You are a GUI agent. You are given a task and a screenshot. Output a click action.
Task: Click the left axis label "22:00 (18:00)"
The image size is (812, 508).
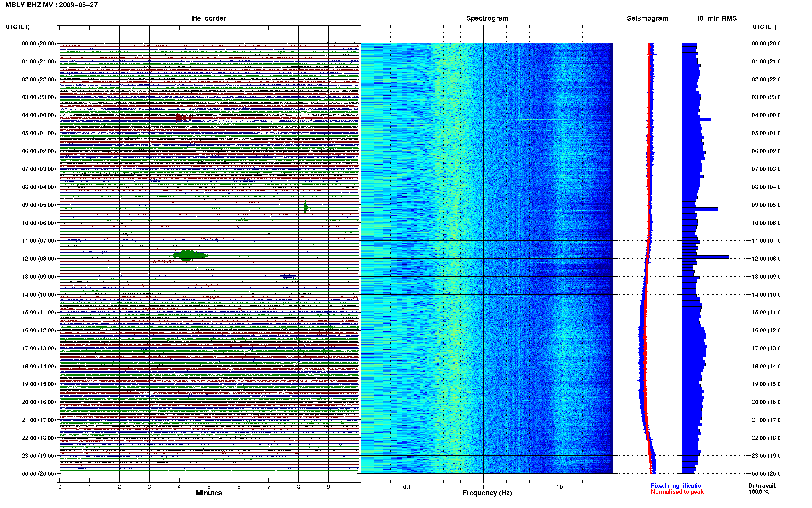(x=39, y=438)
